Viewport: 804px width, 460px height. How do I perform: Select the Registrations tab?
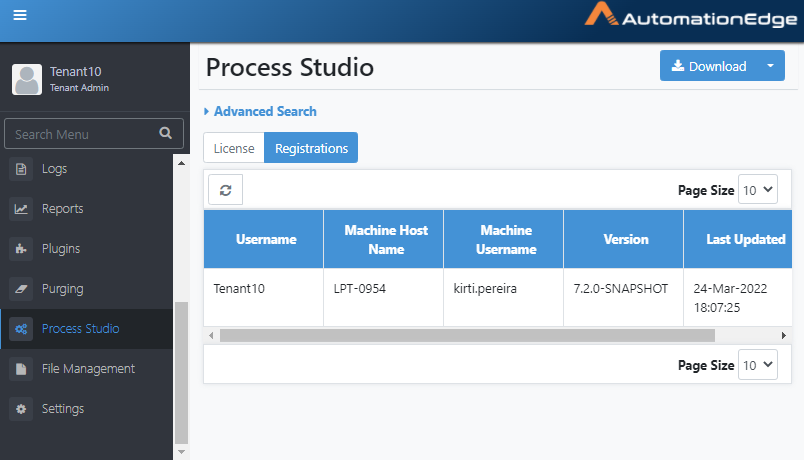311,148
